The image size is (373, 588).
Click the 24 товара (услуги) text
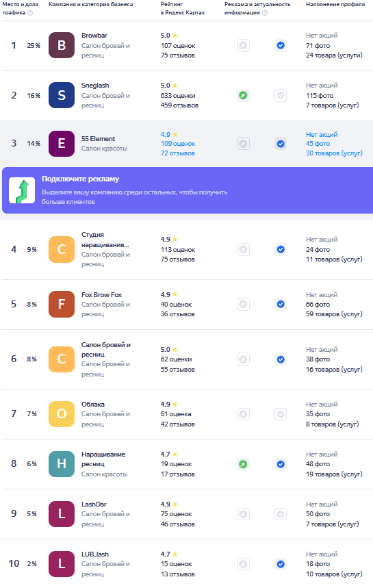pyautogui.click(x=334, y=55)
